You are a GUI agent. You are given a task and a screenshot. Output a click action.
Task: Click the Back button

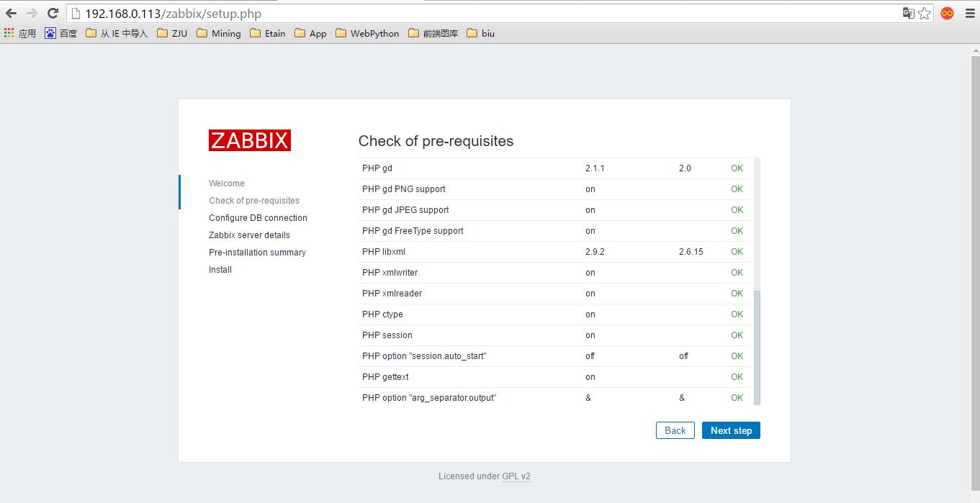(675, 430)
